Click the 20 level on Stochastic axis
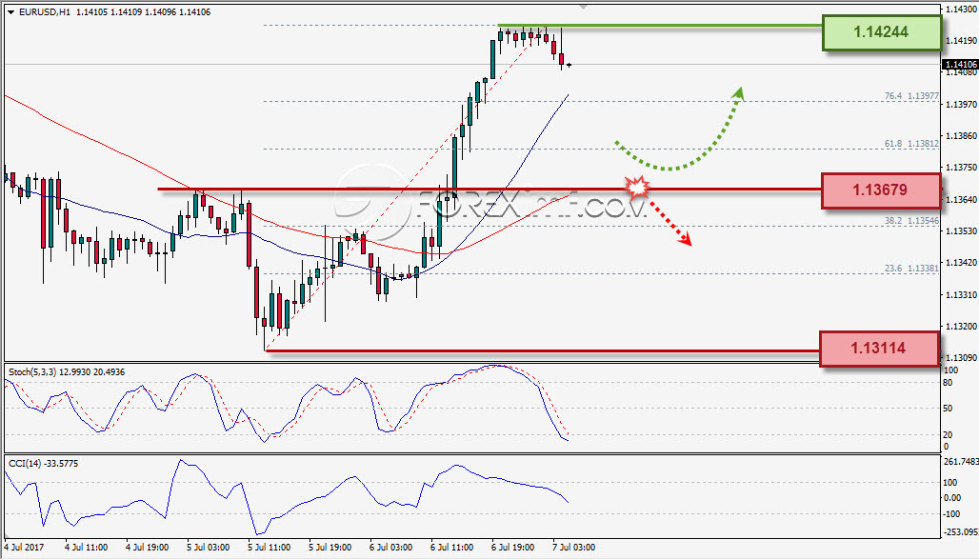This screenshot has width=979, height=560. [x=948, y=435]
